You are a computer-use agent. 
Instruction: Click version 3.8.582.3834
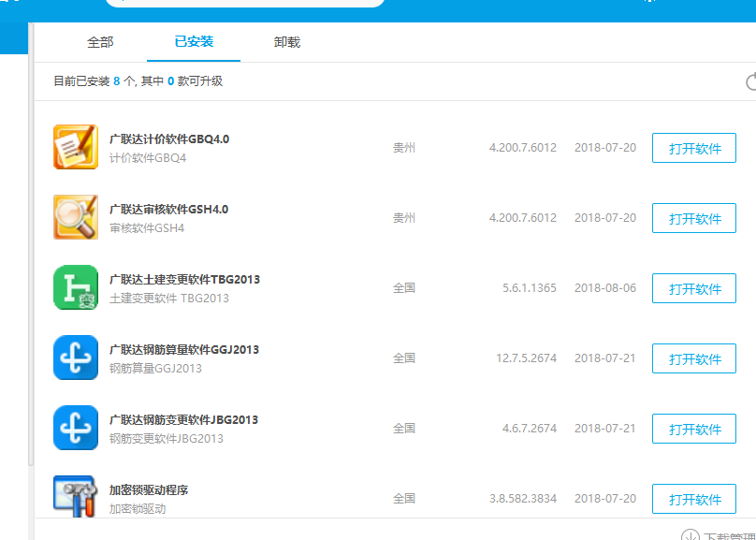coord(523,499)
